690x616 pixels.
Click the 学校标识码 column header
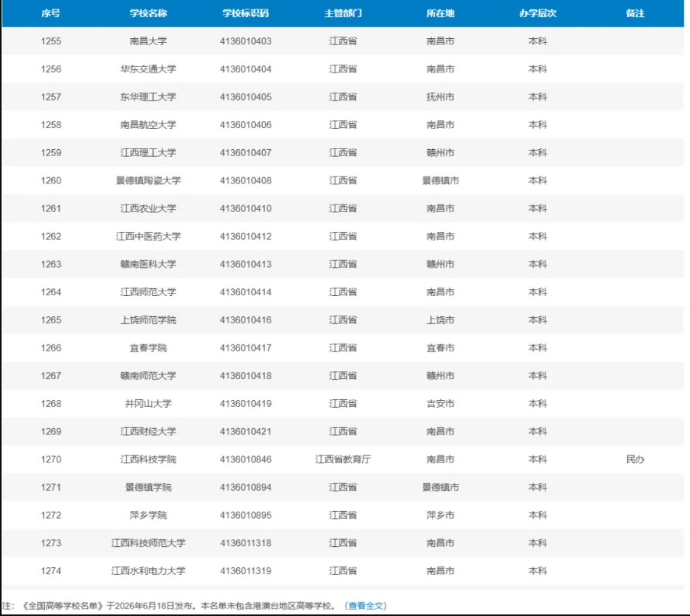click(x=246, y=13)
